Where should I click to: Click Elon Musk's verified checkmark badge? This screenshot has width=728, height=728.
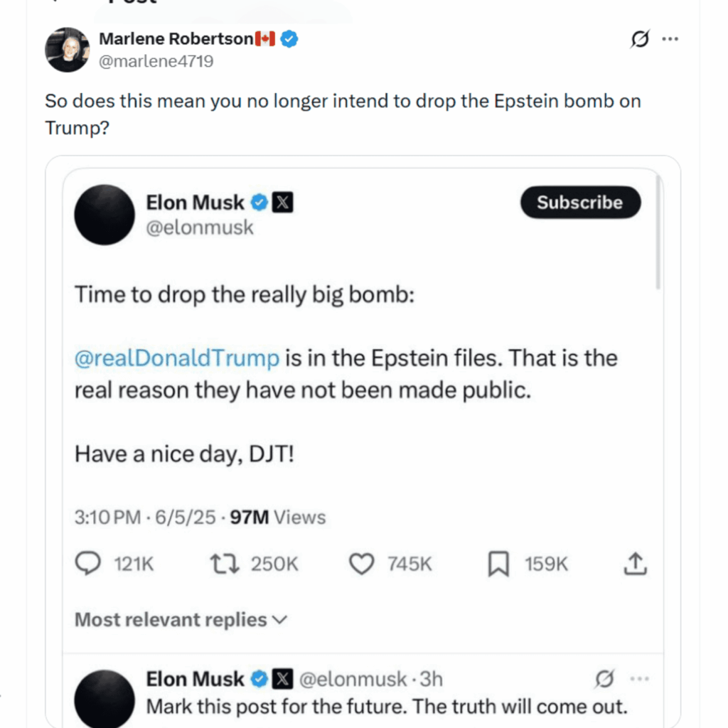coord(259,202)
